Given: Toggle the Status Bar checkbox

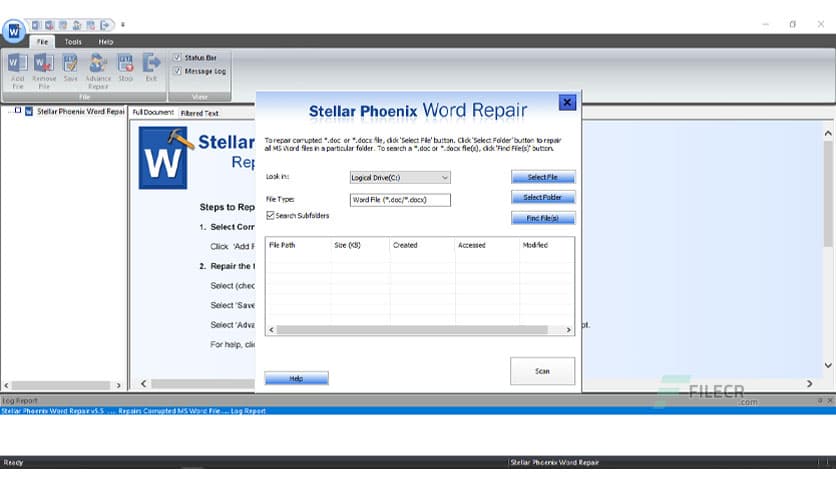Looking at the screenshot, I should pyautogui.click(x=177, y=57).
